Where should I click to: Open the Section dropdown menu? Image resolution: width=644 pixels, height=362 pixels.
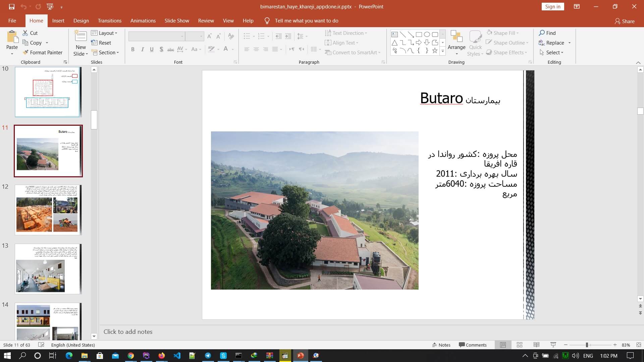click(x=105, y=52)
